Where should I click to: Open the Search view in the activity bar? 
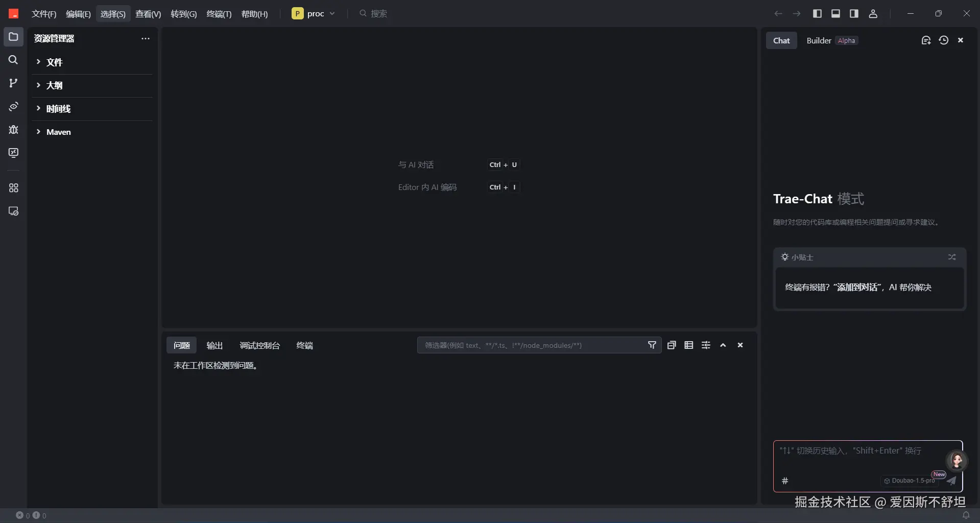click(x=13, y=60)
